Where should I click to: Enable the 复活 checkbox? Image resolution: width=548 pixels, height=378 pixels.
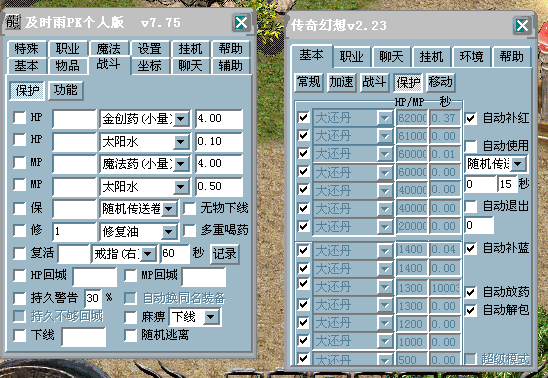[x=20, y=253]
